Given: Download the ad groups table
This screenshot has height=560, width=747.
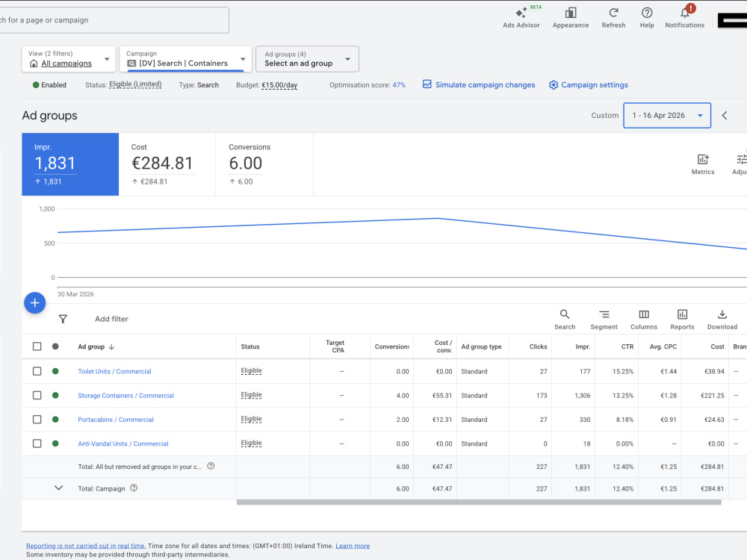Looking at the screenshot, I should (x=722, y=320).
